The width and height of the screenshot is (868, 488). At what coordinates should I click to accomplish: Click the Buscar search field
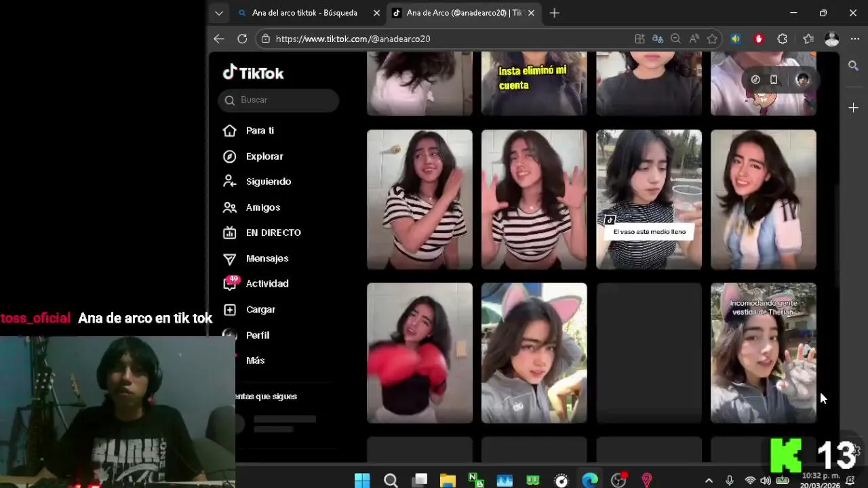[279, 100]
